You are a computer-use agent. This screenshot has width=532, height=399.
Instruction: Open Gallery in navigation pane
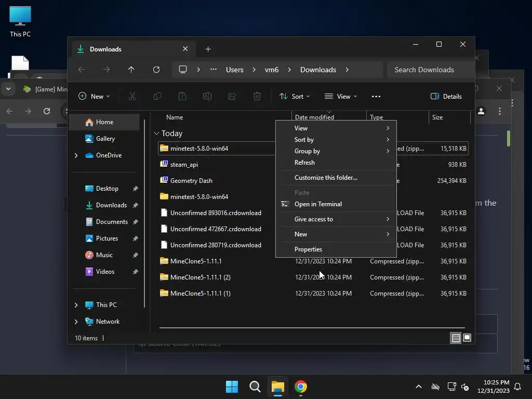pos(104,139)
